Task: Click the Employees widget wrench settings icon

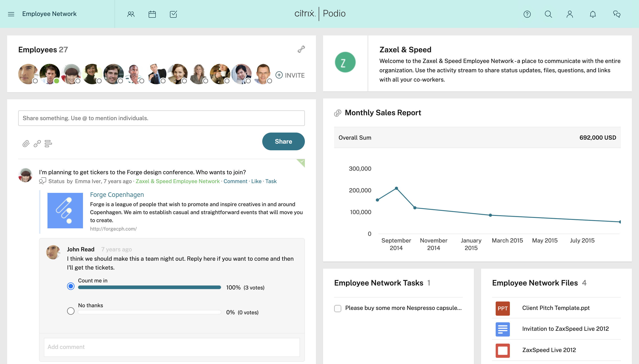Action: (301, 49)
